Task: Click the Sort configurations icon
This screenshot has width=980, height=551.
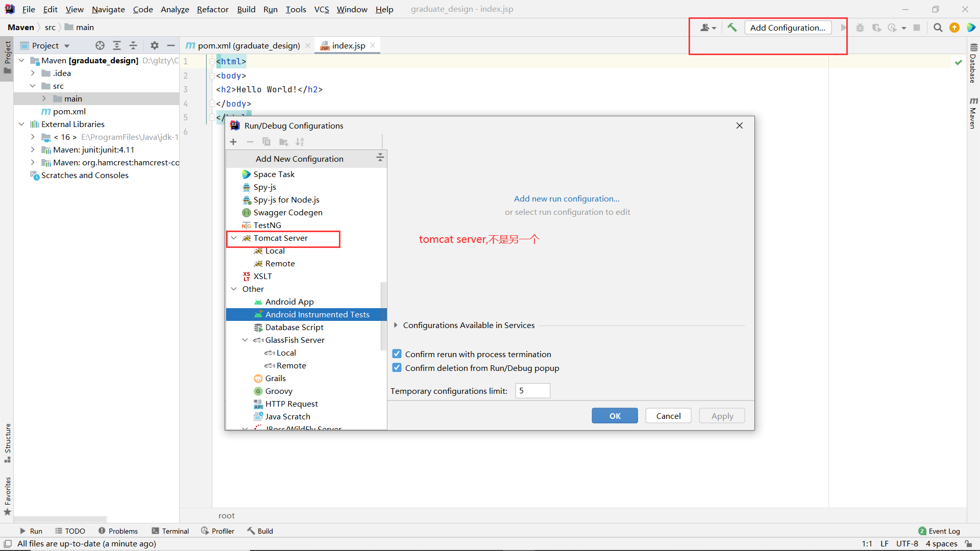Action: click(x=300, y=141)
